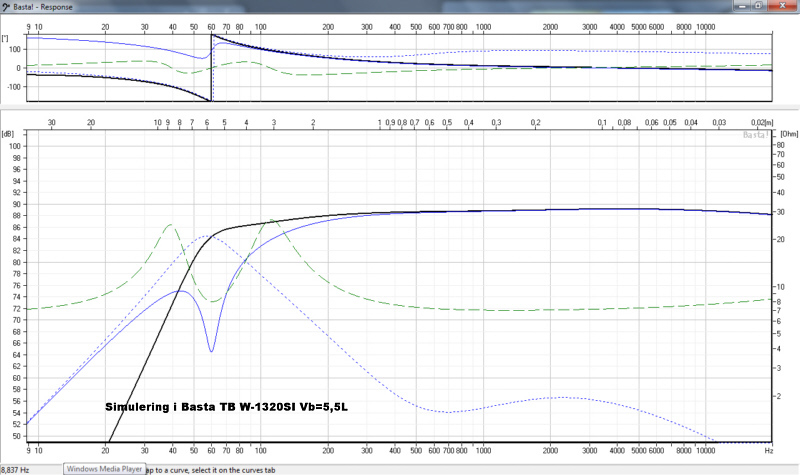Image resolution: width=800 pixels, height=475 pixels.
Task: Close the Basta! Response window
Action: [x=782, y=6]
